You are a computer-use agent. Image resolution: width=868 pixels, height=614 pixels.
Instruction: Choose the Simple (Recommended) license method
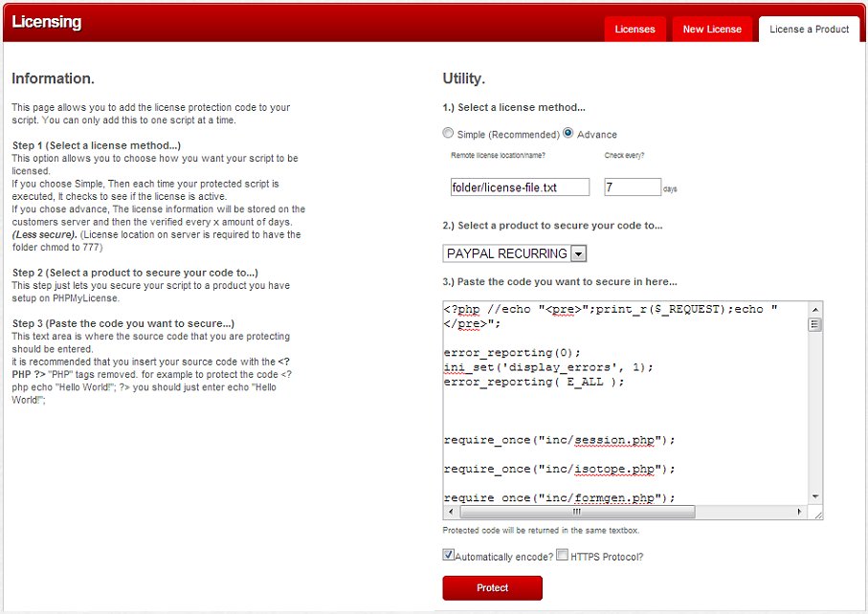[x=449, y=134]
